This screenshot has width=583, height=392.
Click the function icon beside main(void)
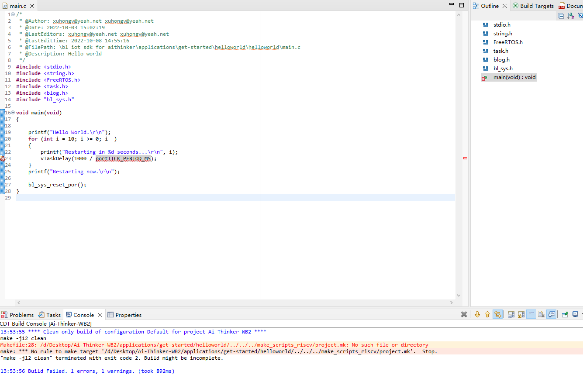484,78
